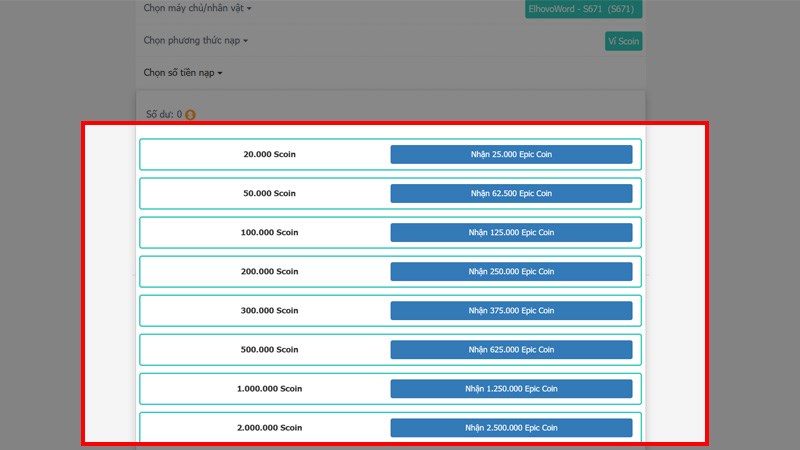Viewport: 800px width, 450px height.
Task: Select the 20.000 Scoin amount text
Action: [269, 154]
